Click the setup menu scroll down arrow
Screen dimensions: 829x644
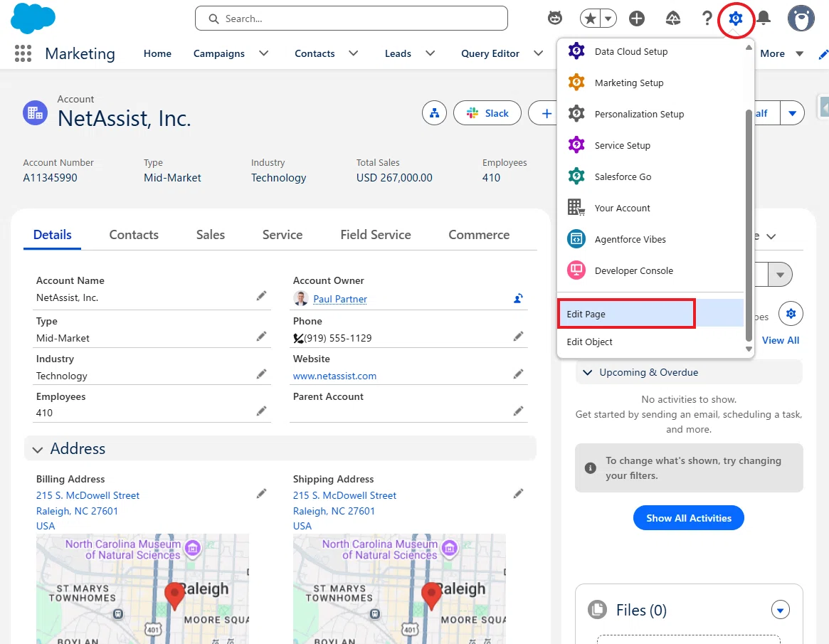click(749, 349)
